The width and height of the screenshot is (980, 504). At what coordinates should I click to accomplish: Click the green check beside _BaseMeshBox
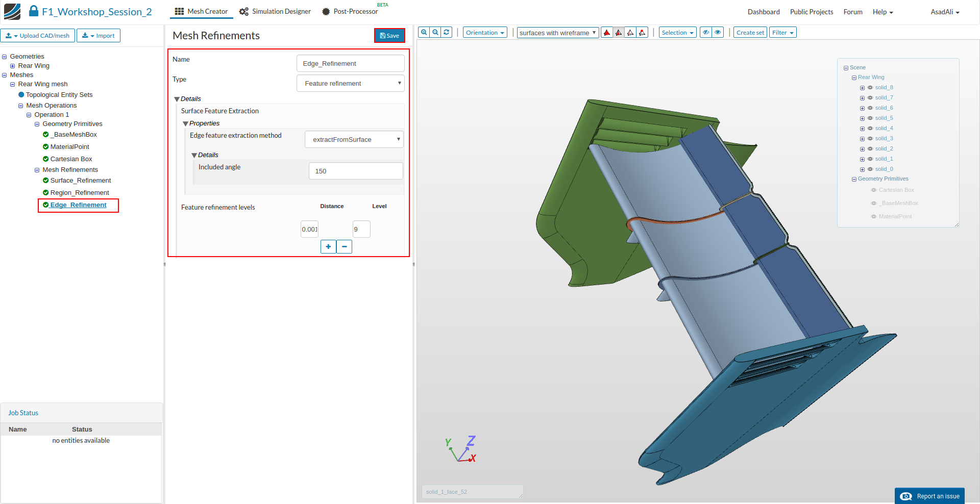(46, 135)
